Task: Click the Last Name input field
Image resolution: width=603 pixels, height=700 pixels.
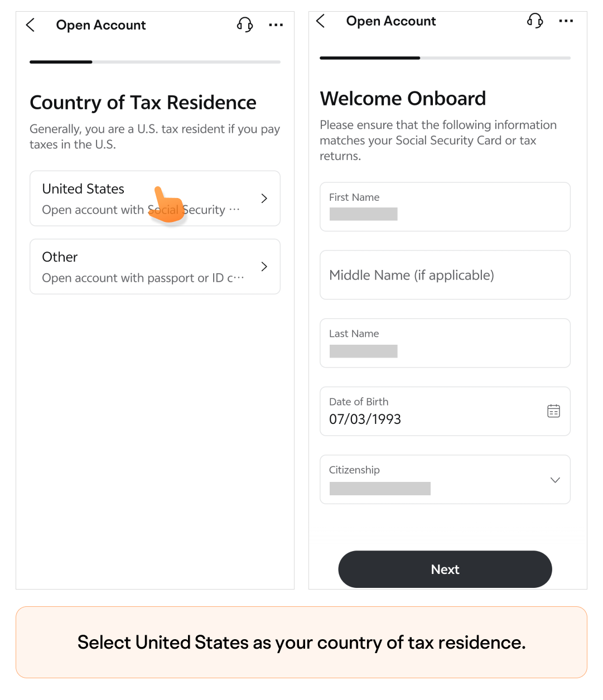Action: pyautogui.click(x=445, y=343)
